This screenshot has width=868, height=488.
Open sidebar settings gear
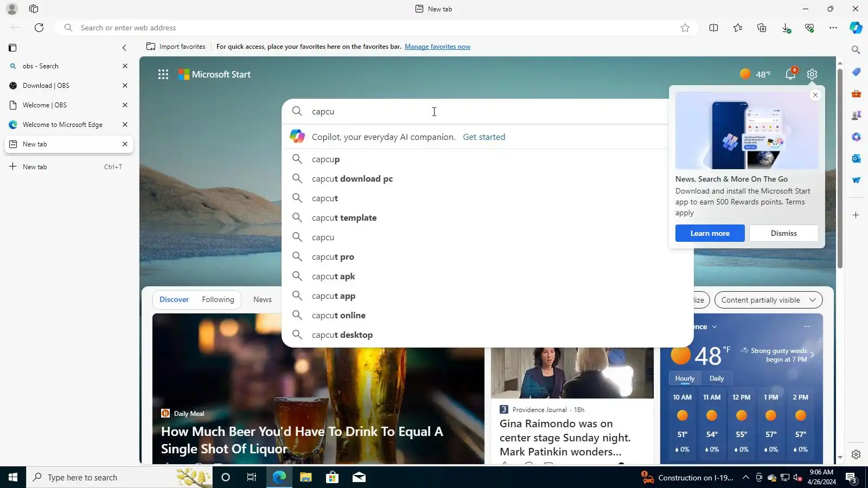pyautogui.click(x=856, y=454)
